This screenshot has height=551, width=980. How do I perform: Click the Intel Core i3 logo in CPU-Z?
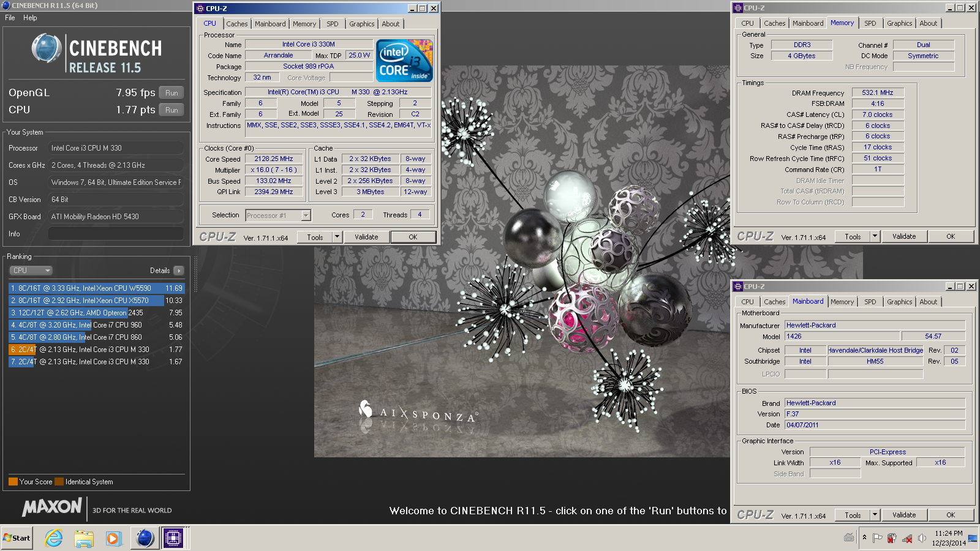(x=404, y=61)
